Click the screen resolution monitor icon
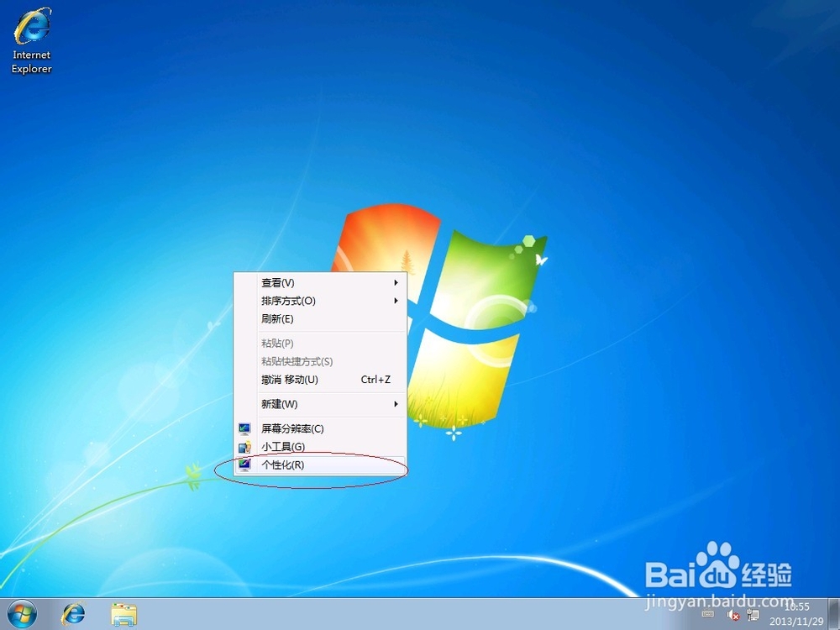 pos(244,428)
